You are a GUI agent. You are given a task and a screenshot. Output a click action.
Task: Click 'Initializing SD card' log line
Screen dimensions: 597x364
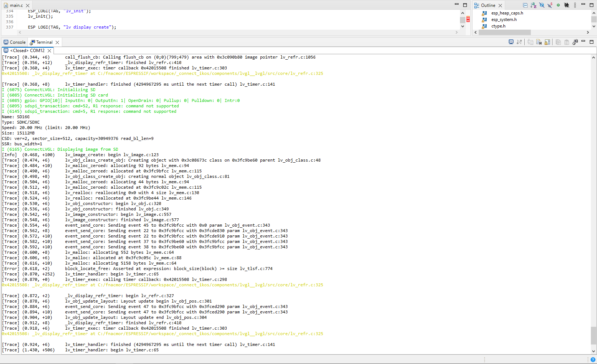(x=55, y=95)
